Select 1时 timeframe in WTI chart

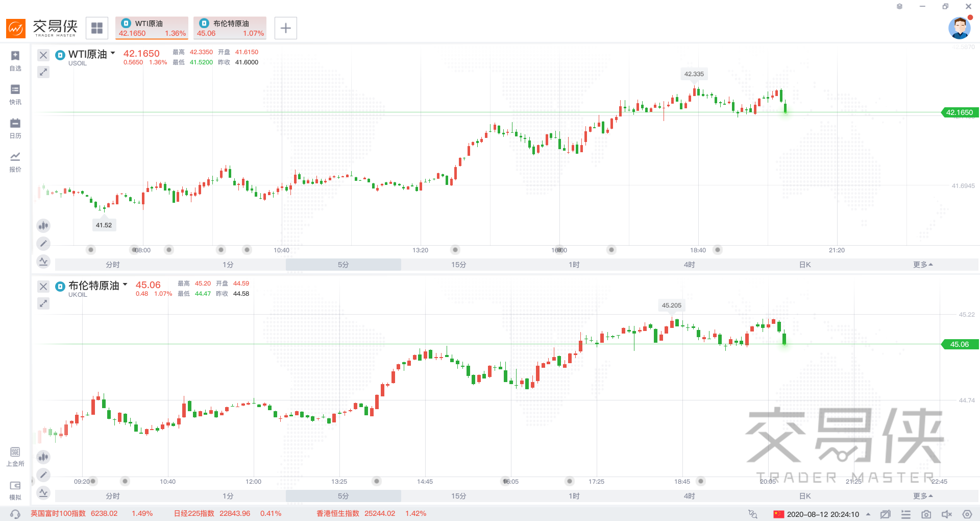(x=574, y=265)
